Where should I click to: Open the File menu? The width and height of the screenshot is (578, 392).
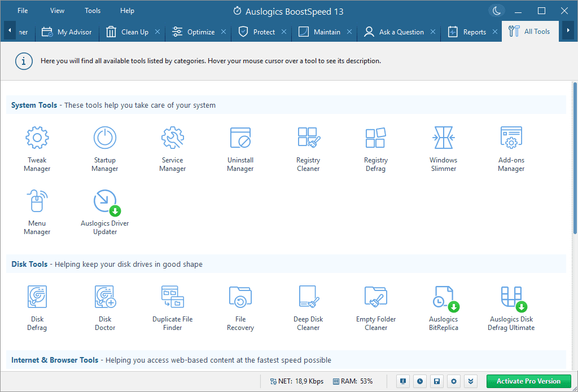click(x=23, y=11)
